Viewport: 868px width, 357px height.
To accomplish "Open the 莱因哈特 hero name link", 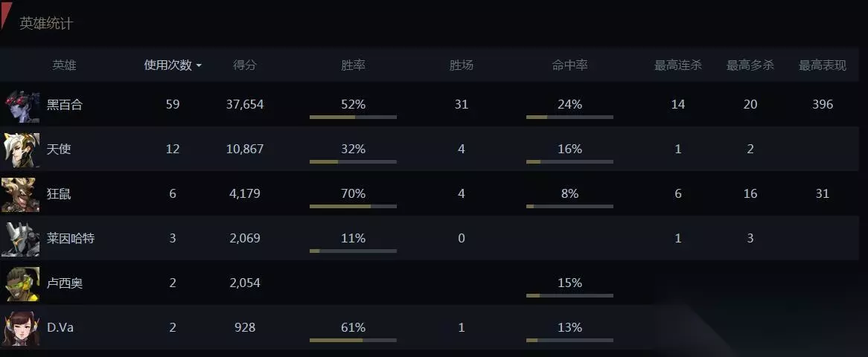I will 71,239.
